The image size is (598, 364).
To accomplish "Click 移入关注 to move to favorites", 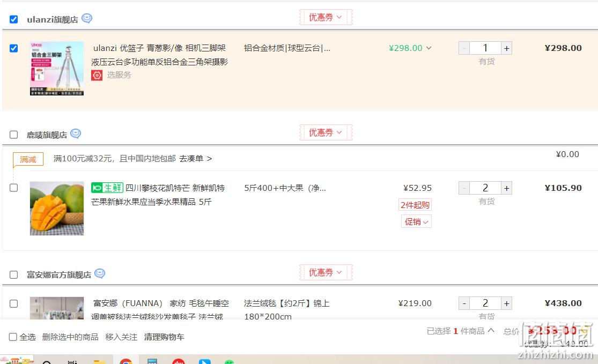I will click(x=121, y=337).
